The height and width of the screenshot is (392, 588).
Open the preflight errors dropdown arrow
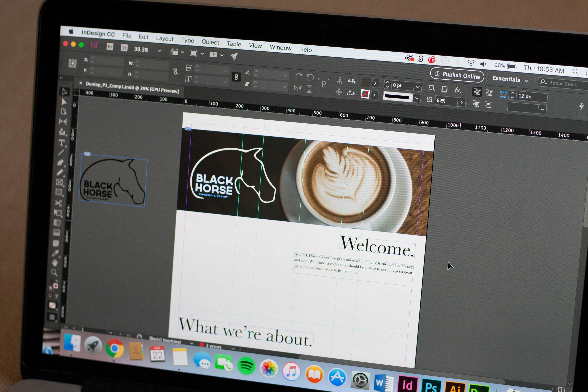tap(233, 348)
